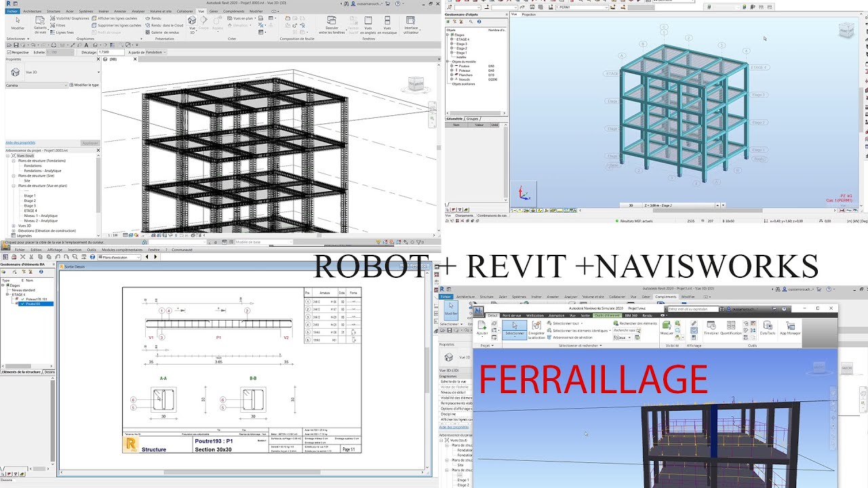
Task: Open Structure tab in top-left Revit
Action: (x=54, y=12)
